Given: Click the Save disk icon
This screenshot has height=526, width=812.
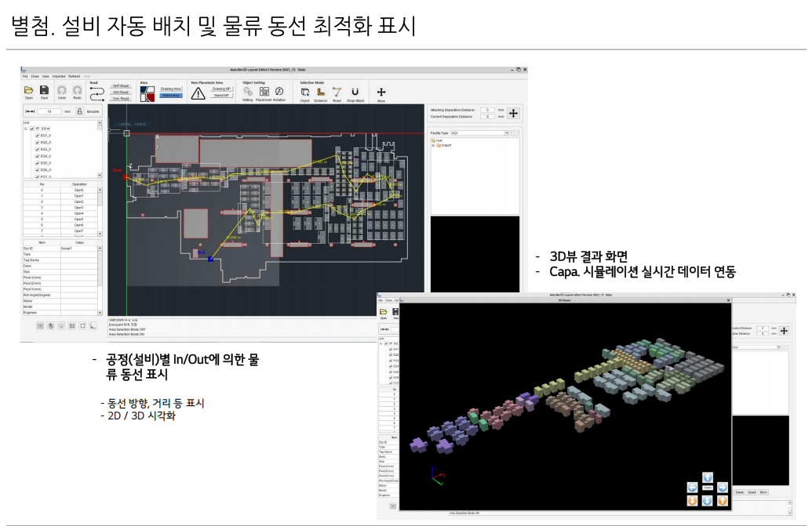Looking at the screenshot, I should (x=44, y=90).
